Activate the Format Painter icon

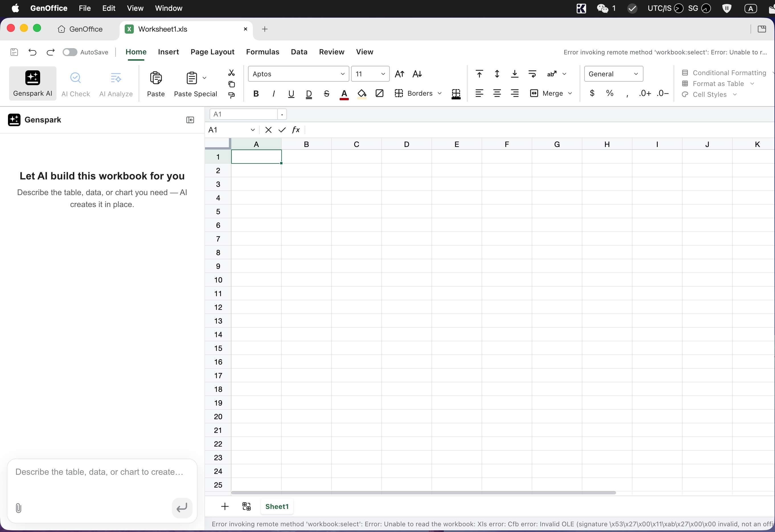click(x=231, y=95)
